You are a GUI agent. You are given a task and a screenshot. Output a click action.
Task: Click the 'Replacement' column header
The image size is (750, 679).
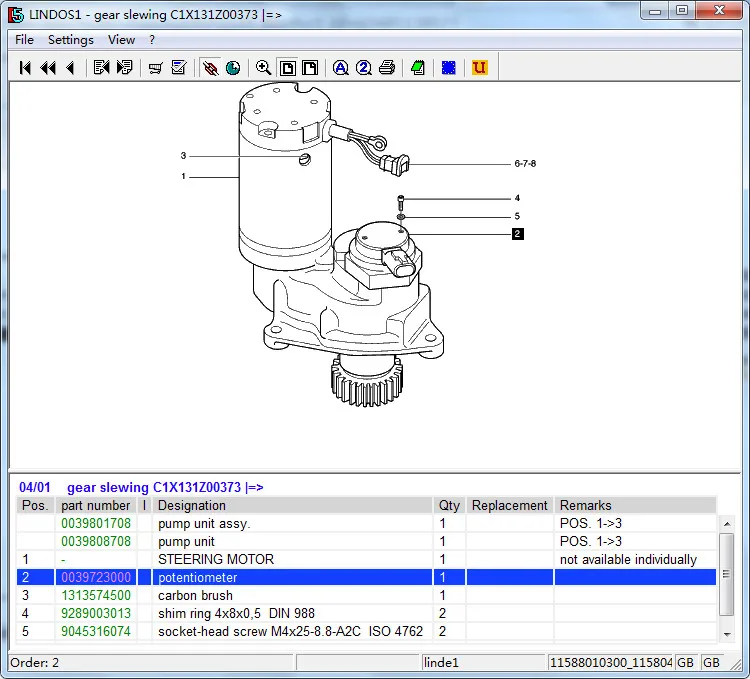tap(509, 505)
